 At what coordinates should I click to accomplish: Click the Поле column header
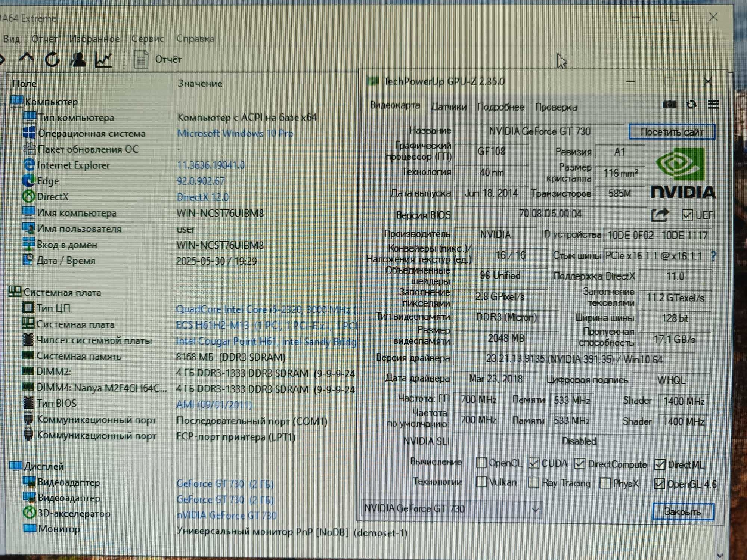pyautogui.click(x=24, y=83)
